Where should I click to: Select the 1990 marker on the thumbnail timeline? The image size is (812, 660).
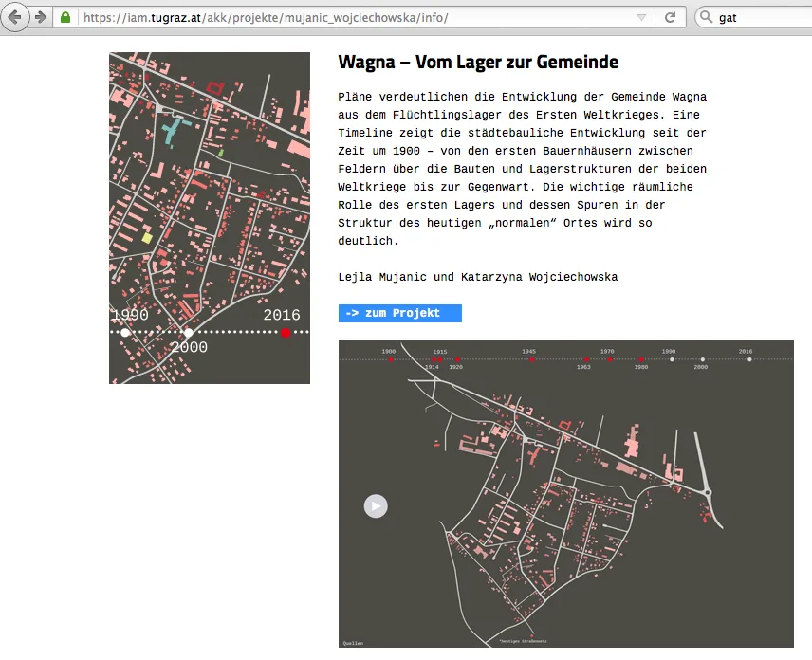(x=125, y=332)
